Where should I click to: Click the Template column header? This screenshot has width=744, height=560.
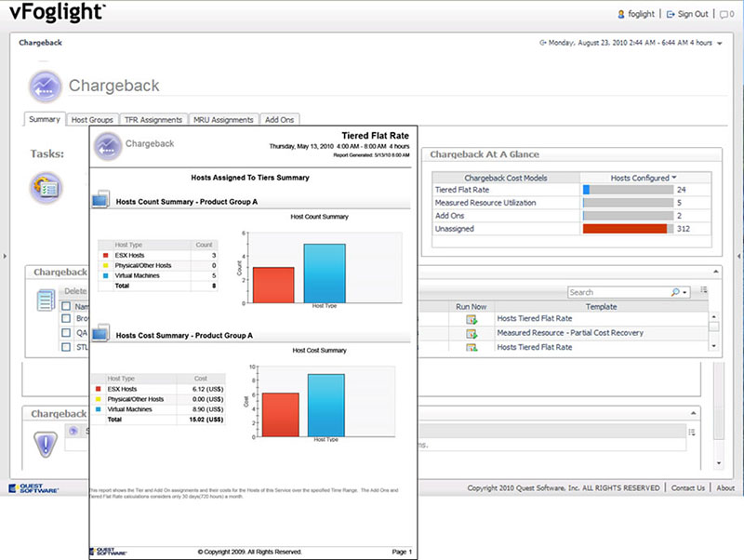pyautogui.click(x=601, y=307)
